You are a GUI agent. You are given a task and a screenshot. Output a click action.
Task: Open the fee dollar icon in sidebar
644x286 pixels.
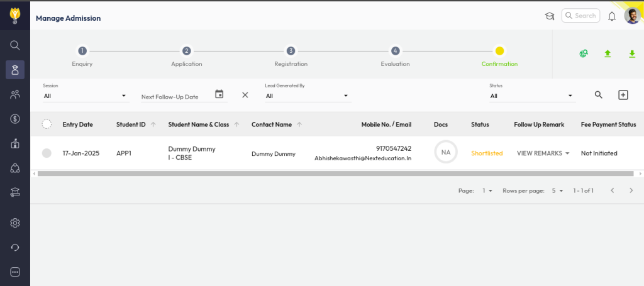(15, 119)
